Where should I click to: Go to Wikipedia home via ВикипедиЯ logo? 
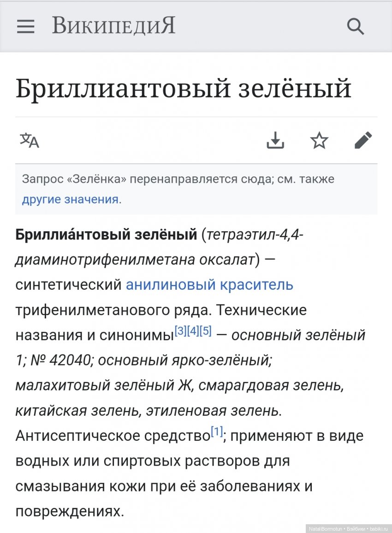pyautogui.click(x=113, y=26)
